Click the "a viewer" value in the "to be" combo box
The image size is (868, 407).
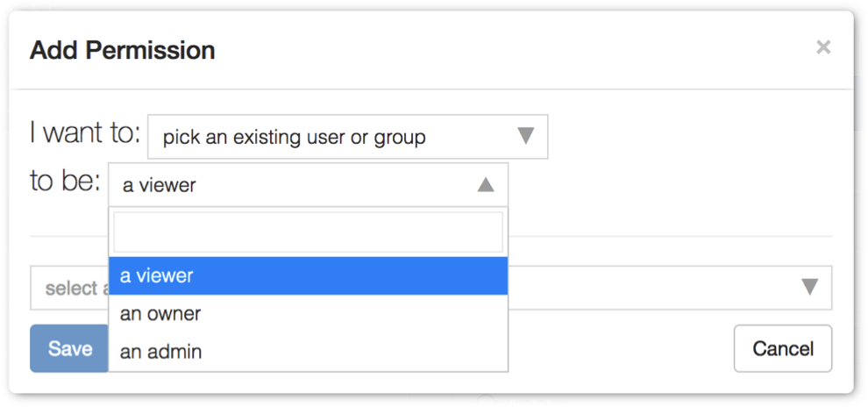pyautogui.click(x=160, y=185)
